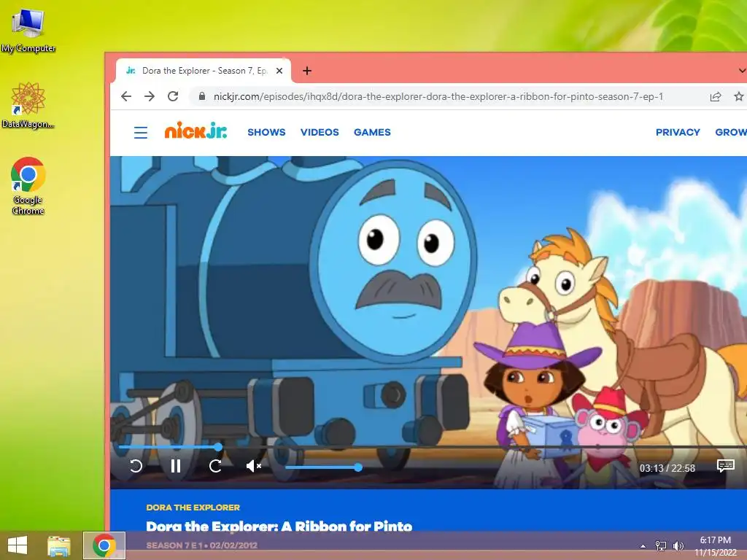Open the SHOWS menu
Viewport: 747px width, 560px height.
coord(266,133)
